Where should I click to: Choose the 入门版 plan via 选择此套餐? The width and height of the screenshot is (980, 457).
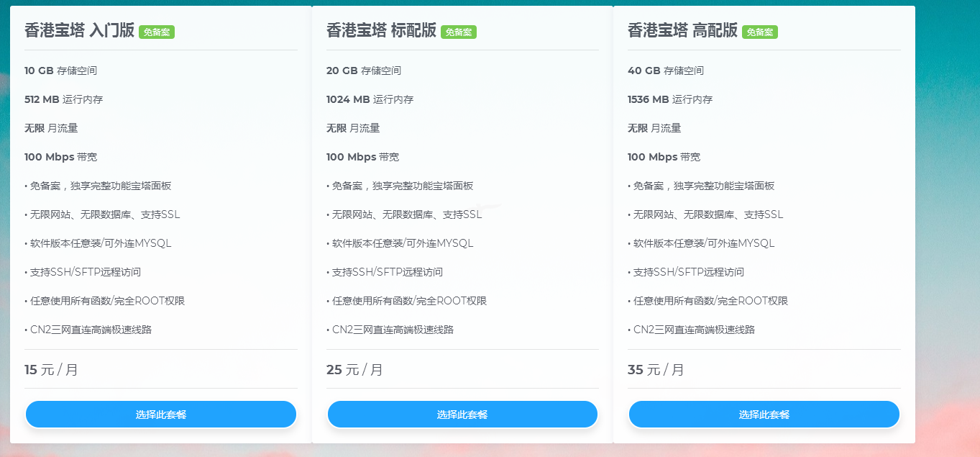coord(161,415)
